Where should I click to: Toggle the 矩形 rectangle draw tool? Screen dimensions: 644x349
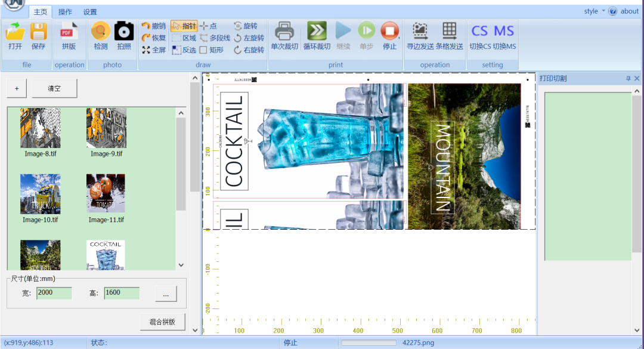point(211,50)
